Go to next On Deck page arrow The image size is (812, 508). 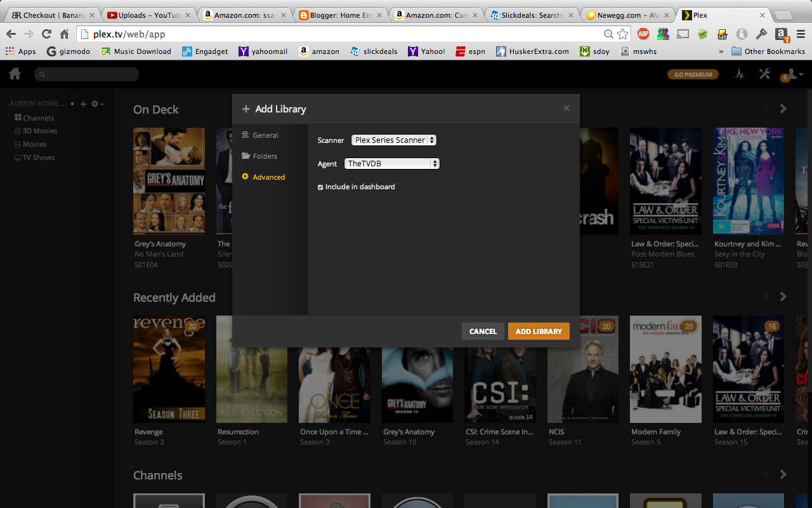(783, 109)
